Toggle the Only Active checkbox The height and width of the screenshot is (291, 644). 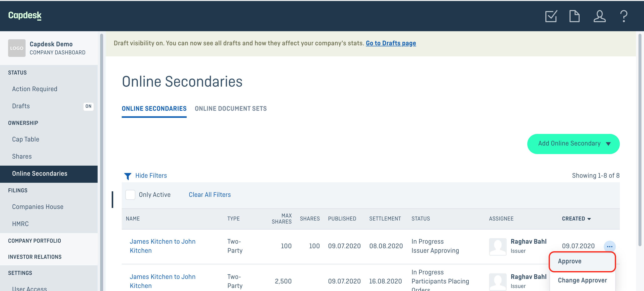tap(130, 195)
